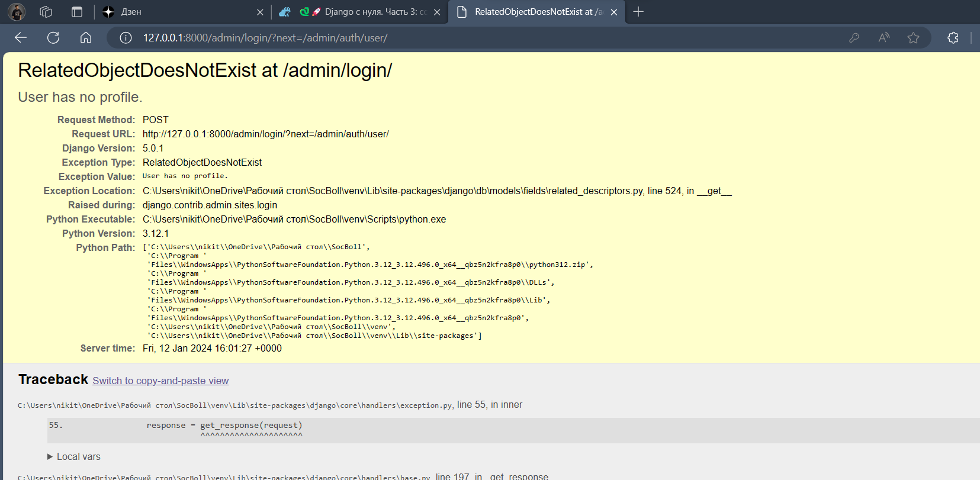Add this page to favorites

pos(913,38)
